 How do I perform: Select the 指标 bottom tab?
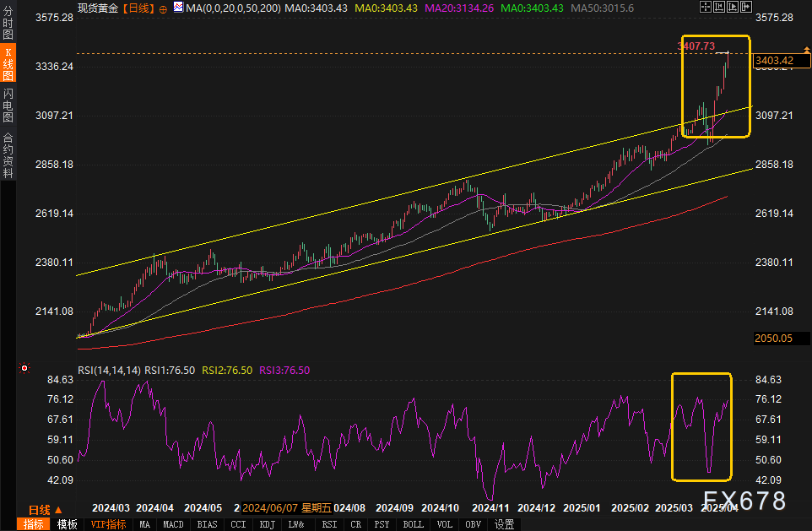pos(34,524)
